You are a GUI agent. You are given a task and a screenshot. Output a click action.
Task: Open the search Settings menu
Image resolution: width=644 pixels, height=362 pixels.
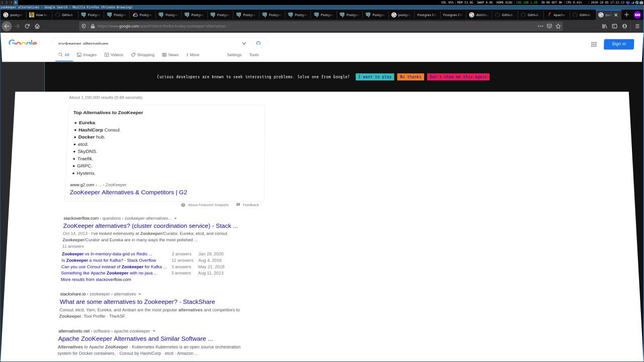pyautogui.click(x=234, y=55)
